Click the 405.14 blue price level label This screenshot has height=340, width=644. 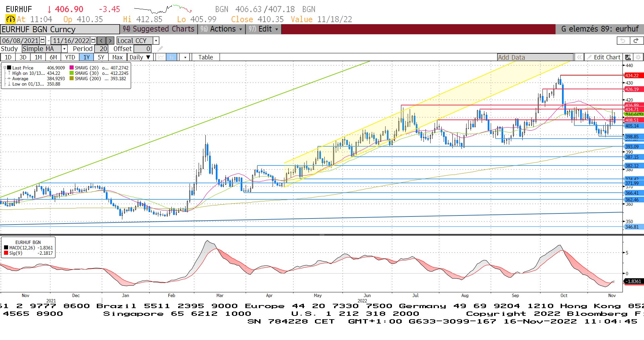[634, 126]
